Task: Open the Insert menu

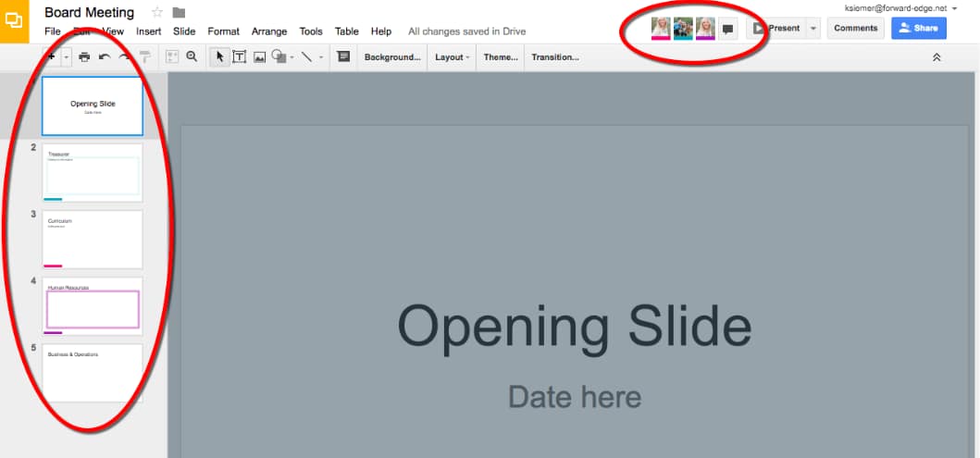Action: click(148, 31)
